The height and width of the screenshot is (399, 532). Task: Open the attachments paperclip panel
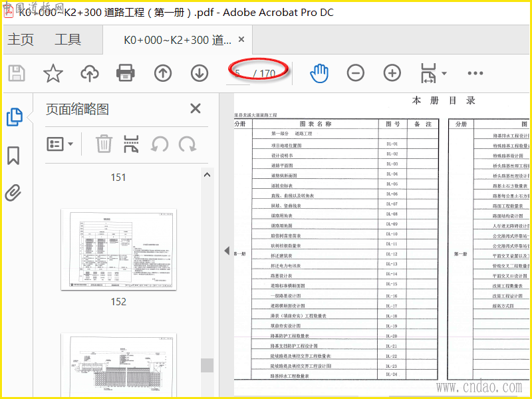(x=13, y=193)
